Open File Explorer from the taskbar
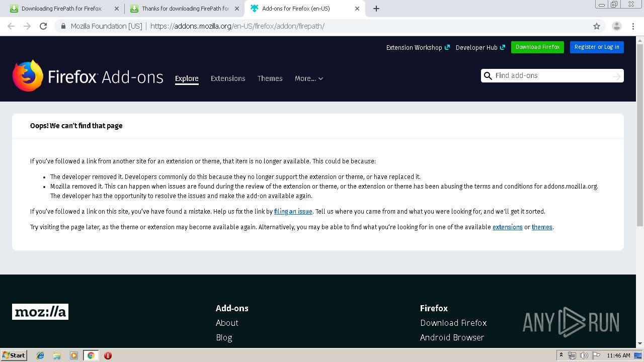 click(57, 355)
